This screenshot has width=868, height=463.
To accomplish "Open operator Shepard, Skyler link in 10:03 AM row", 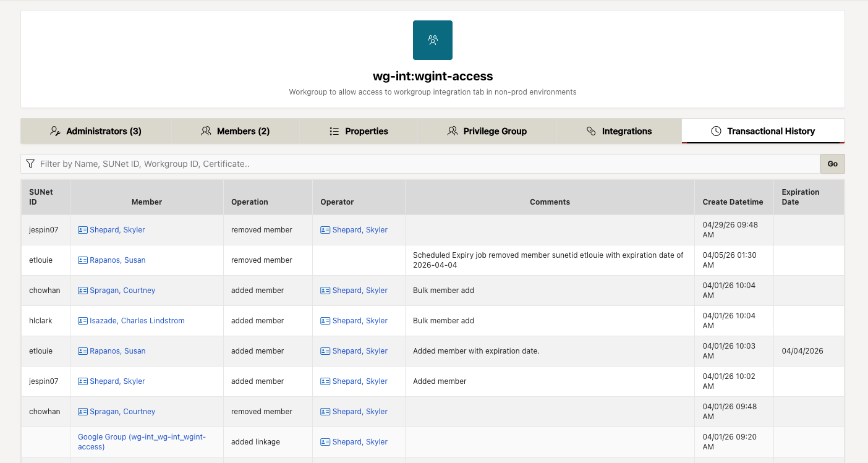I will 360,351.
